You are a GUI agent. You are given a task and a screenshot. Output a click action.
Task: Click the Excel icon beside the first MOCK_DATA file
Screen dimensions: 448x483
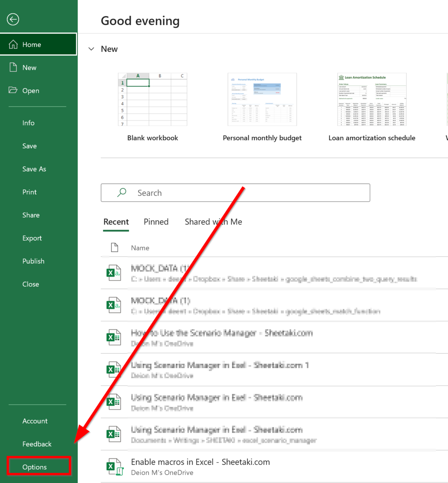pos(114,272)
